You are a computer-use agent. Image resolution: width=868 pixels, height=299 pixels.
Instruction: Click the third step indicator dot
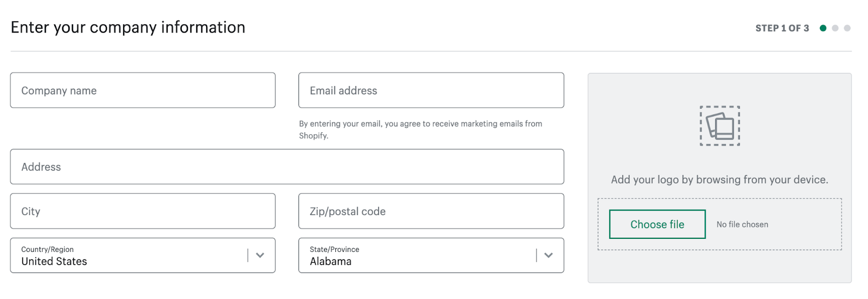847,28
